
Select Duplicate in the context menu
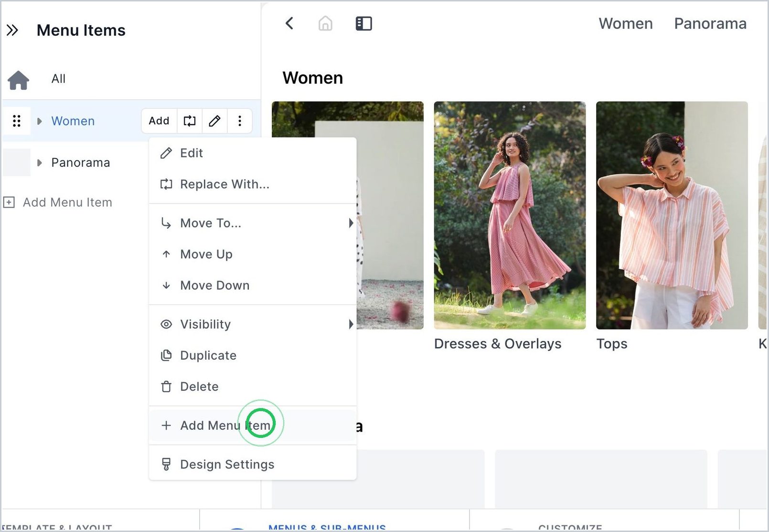pos(253,355)
